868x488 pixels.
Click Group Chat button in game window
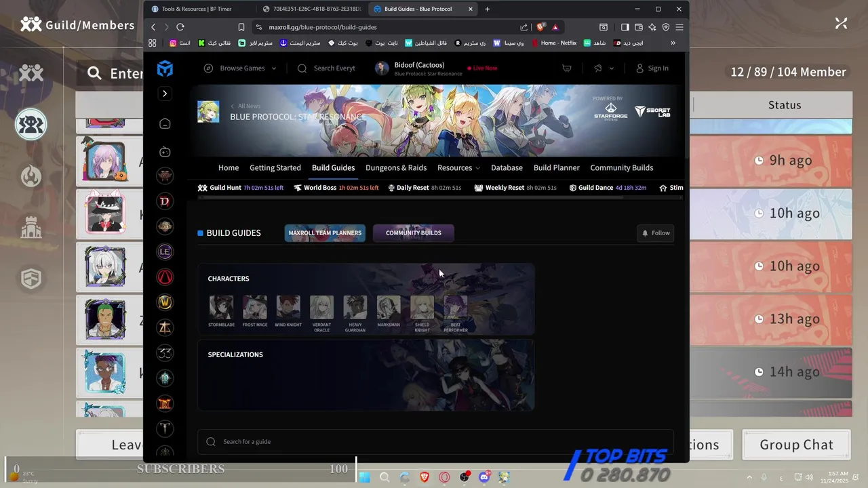click(x=797, y=445)
